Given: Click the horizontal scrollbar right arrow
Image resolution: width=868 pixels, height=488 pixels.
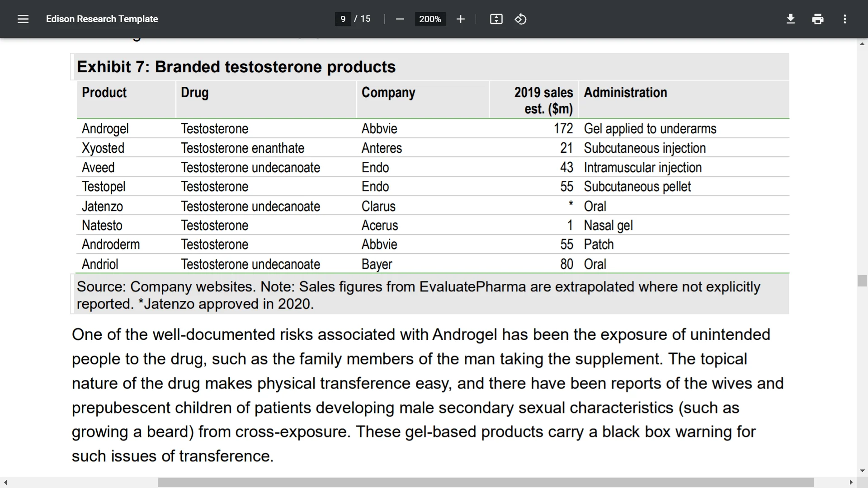Looking at the screenshot, I should click(x=851, y=483).
